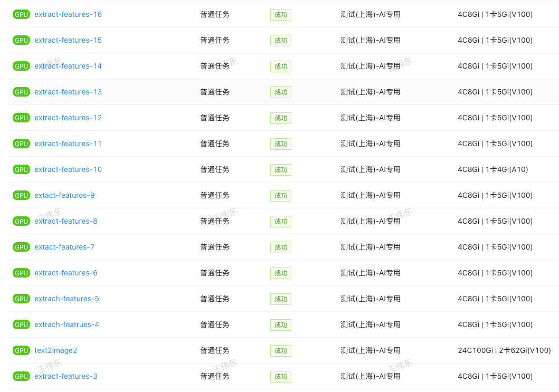Click the GPU badge next to extrach-featrues-4
The height and width of the screenshot is (392, 559).
click(21, 325)
